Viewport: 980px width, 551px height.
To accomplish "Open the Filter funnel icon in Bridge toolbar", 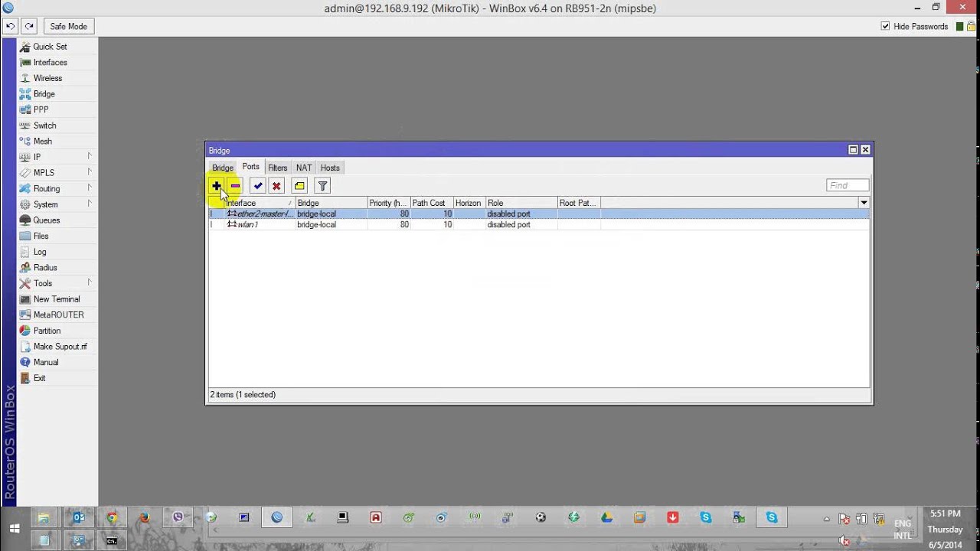I will (x=322, y=186).
